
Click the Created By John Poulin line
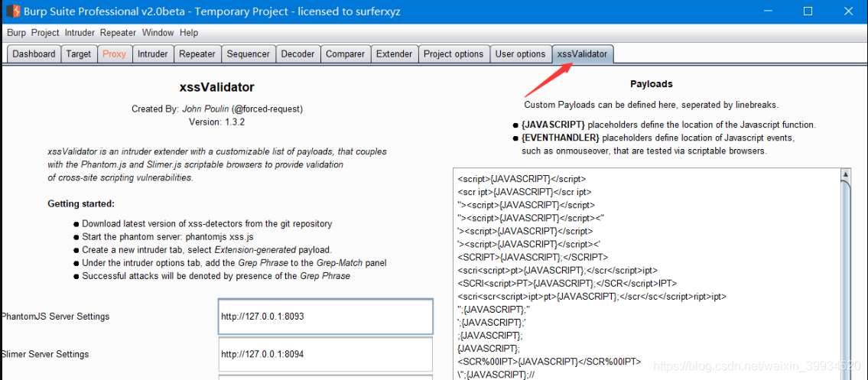point(217,109)
